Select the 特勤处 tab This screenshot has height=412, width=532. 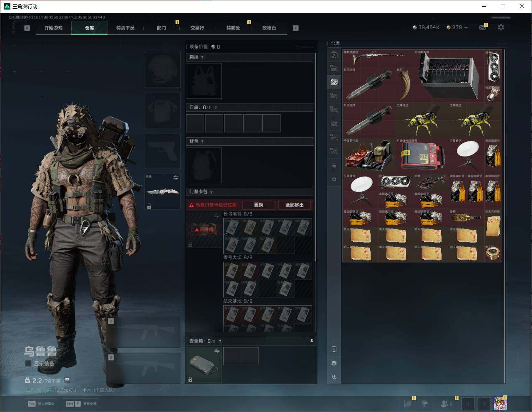point(233,28)
